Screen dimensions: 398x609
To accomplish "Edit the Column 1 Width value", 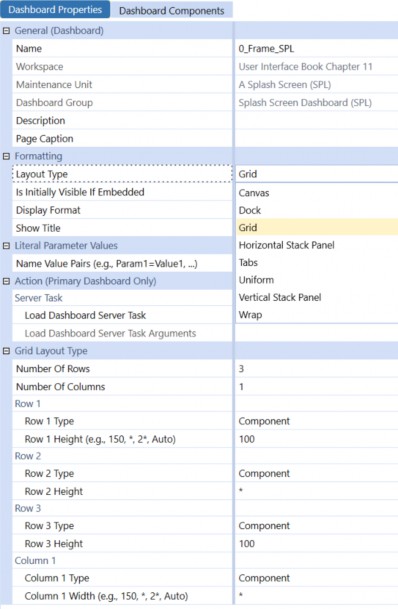I will click(316, 596).
